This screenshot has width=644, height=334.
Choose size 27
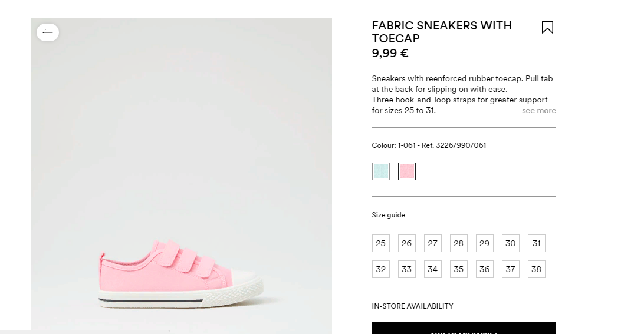[432, 243]
